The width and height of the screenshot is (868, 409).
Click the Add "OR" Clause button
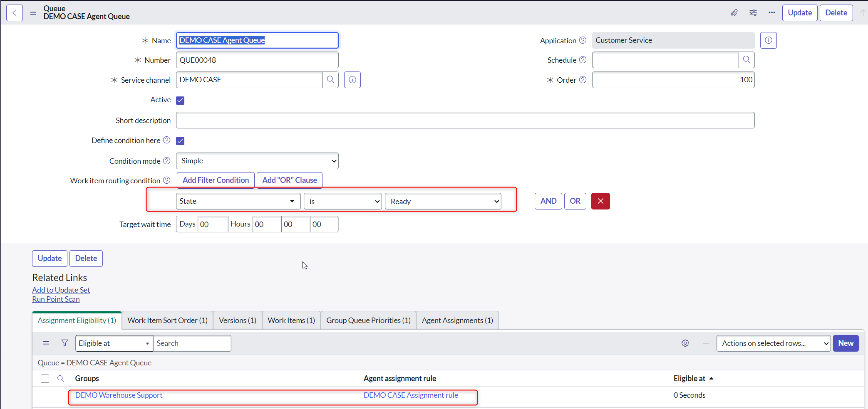coord(290,180)
